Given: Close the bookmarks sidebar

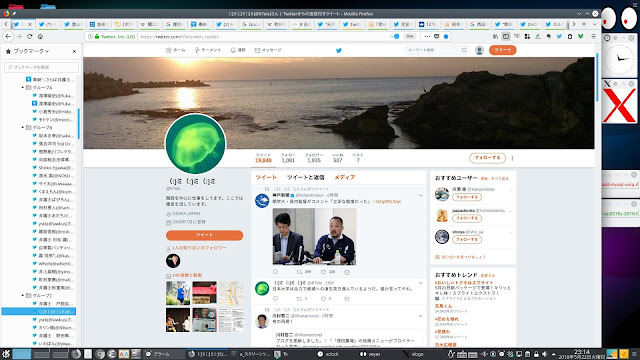Looking at the screenshot, I should (74, 51).
